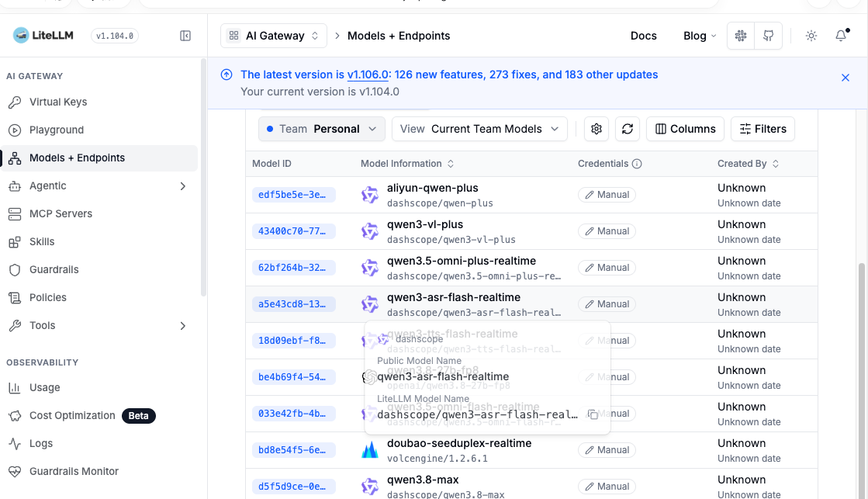This screenshot has height=499, width=868.
Task: Dismiss the latest version banner
Action: (x=846, y=78)
